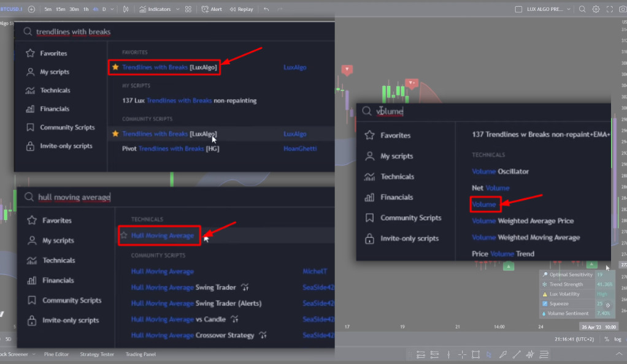
Task: Click the candlestick icon in bottom drawing toolbar
Action: [530, 354]
